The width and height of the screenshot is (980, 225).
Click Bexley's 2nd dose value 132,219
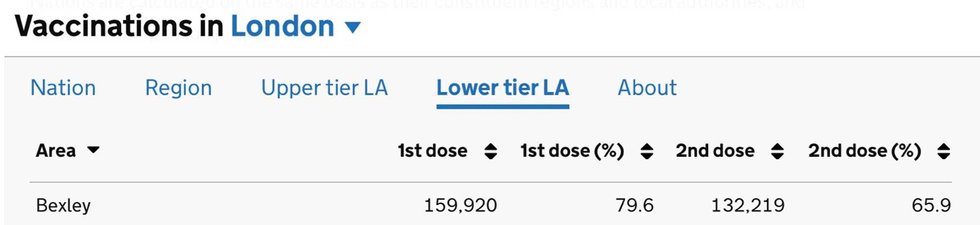click(x=748, y=205)
